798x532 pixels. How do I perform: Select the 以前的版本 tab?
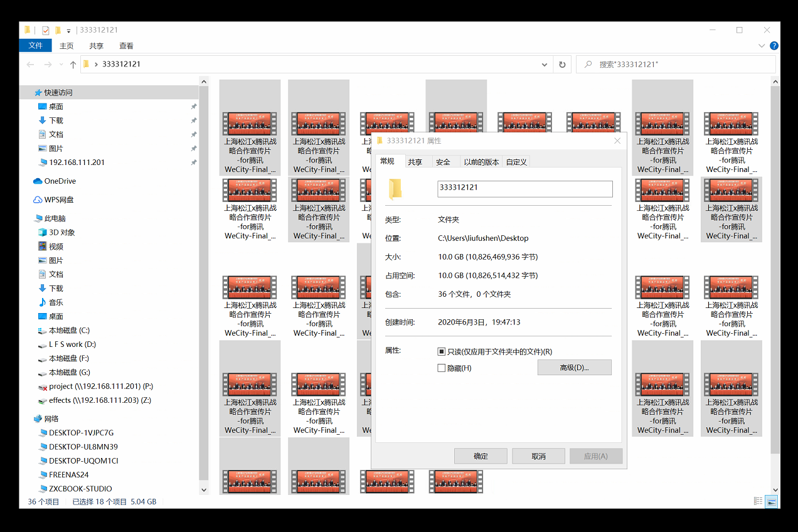point(481,162)
